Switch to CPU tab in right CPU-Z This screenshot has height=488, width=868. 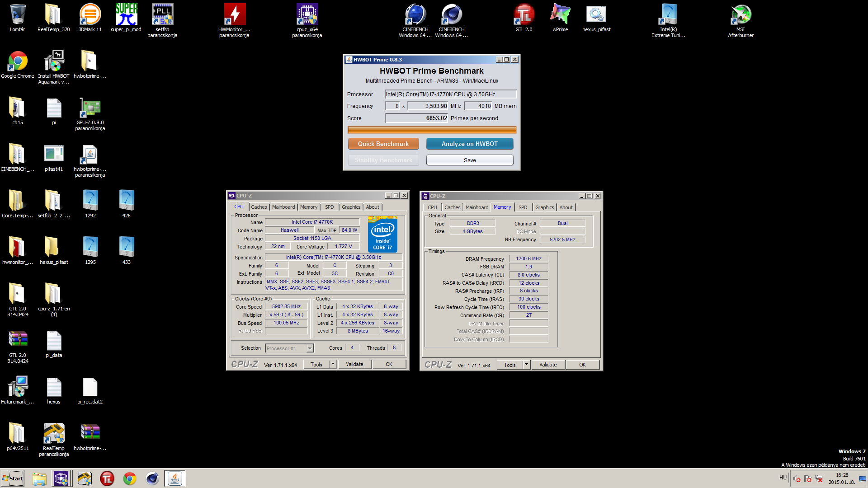[433, 207]
